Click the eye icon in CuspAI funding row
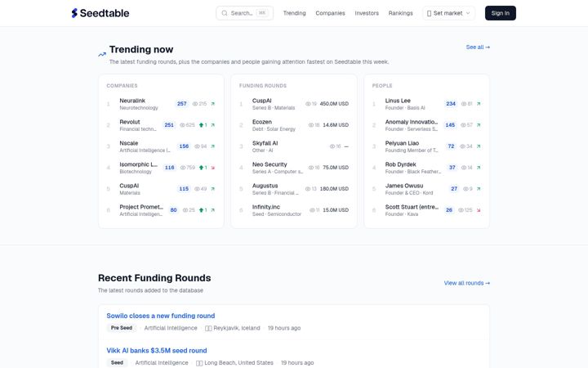Screen dimensions: 588x368 (308, 104)
